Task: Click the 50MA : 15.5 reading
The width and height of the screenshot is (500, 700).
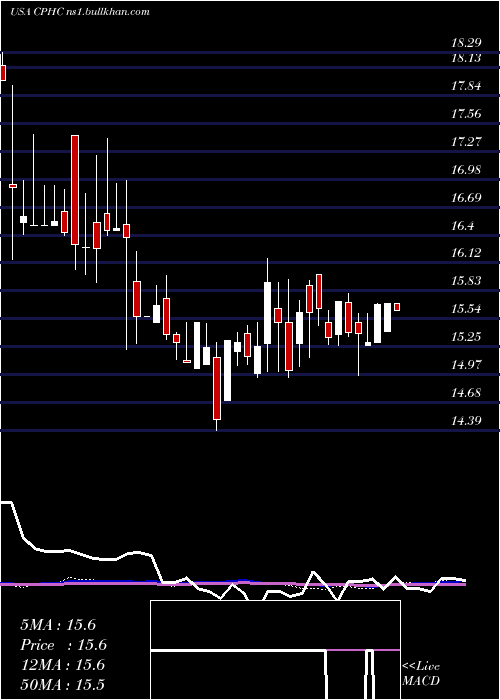Action: (62, 684)
